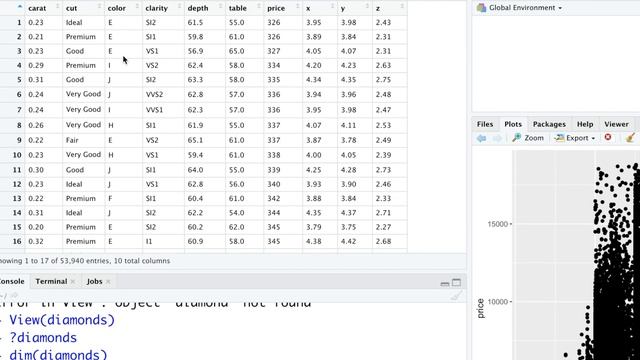Switch to the Console tab

click(12, 281)
